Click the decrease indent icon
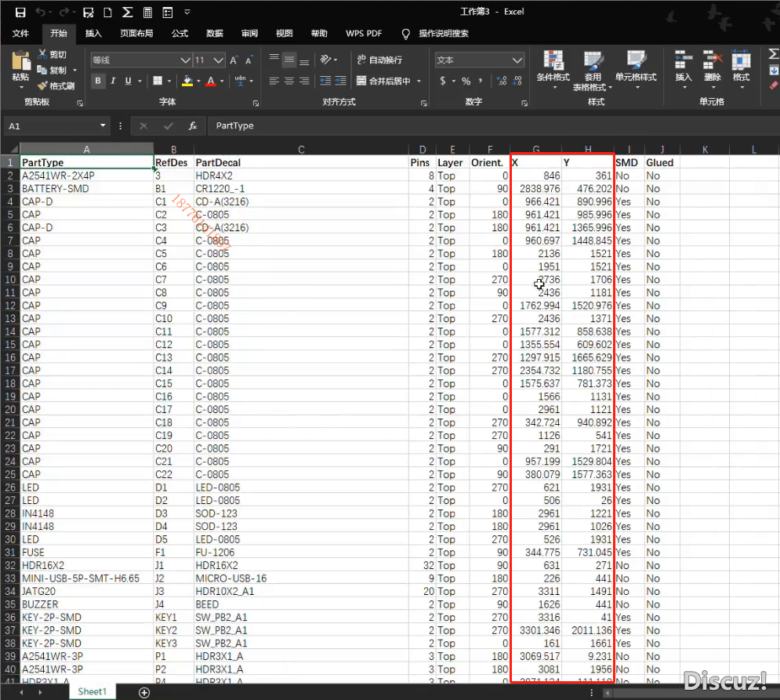The height and width of the screenshot is (700, 780). 325,81
